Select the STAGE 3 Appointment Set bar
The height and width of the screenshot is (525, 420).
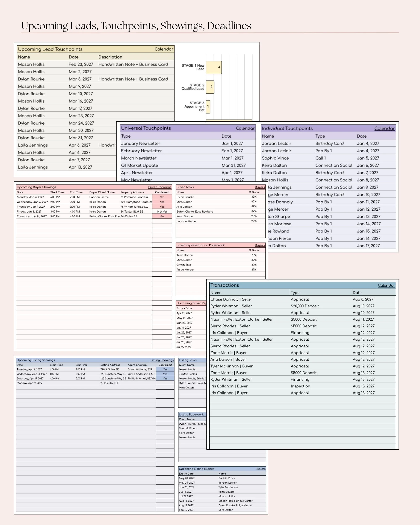pos(208,107)
